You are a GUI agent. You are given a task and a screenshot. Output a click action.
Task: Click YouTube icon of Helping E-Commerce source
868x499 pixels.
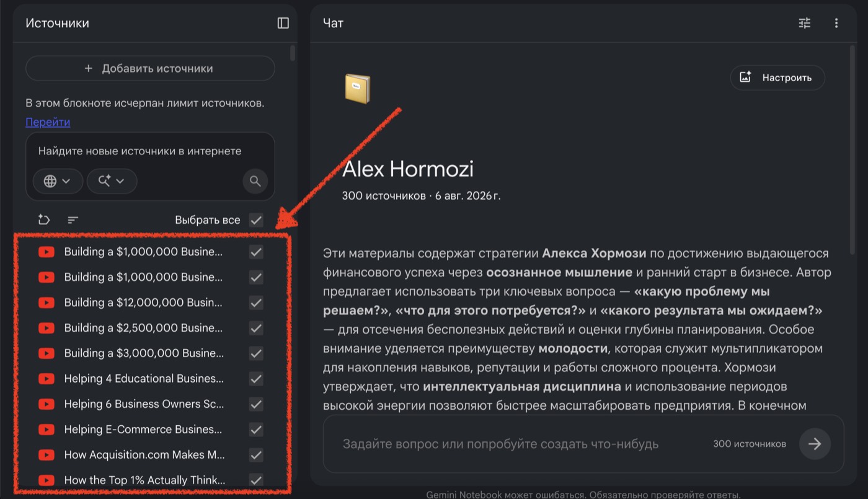(46, 430)
